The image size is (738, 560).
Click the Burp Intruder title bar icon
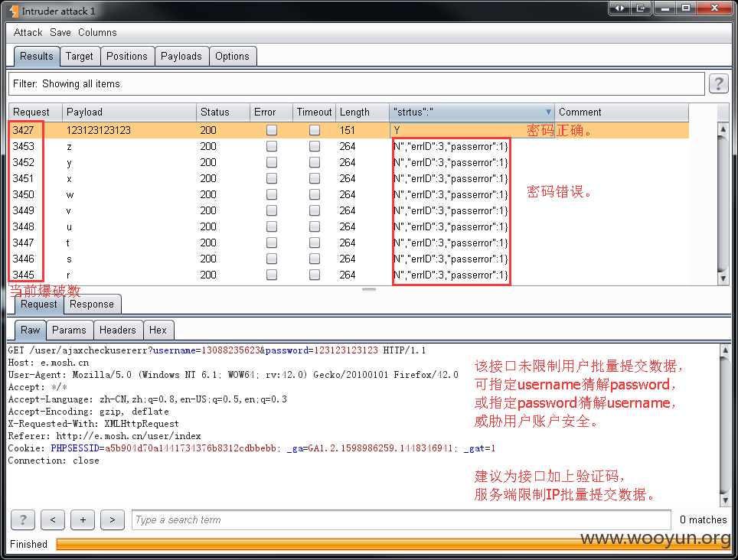point(14,11)
